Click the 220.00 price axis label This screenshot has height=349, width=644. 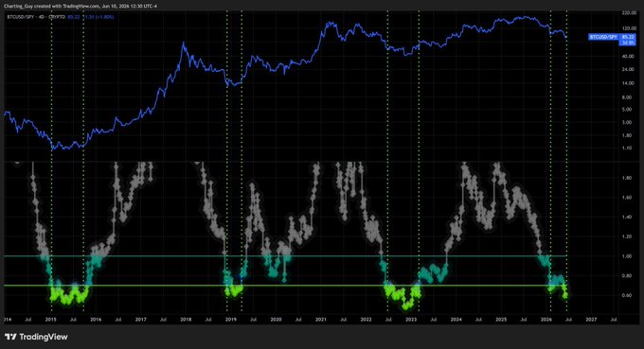(629, 13)
